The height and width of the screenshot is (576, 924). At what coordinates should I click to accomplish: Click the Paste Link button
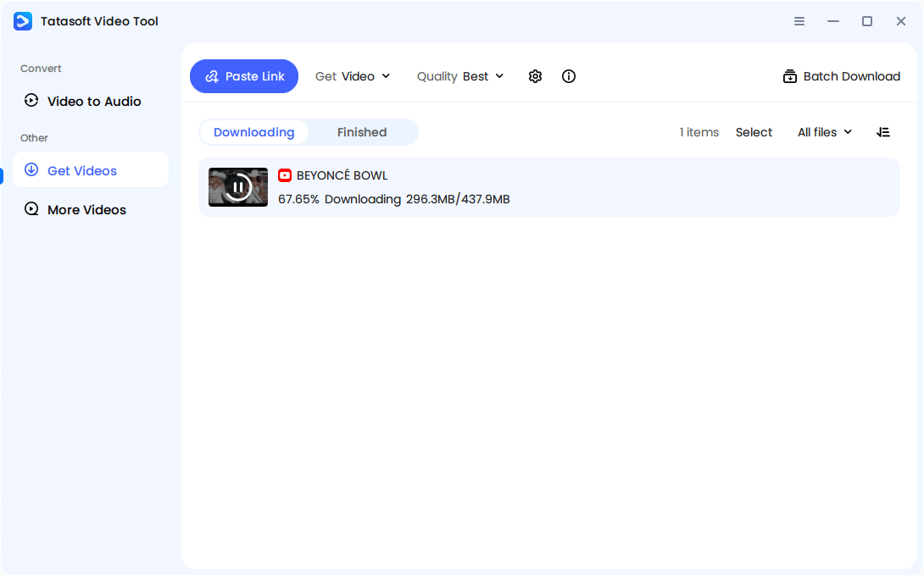pyautogui.click(x=244, y=76)
